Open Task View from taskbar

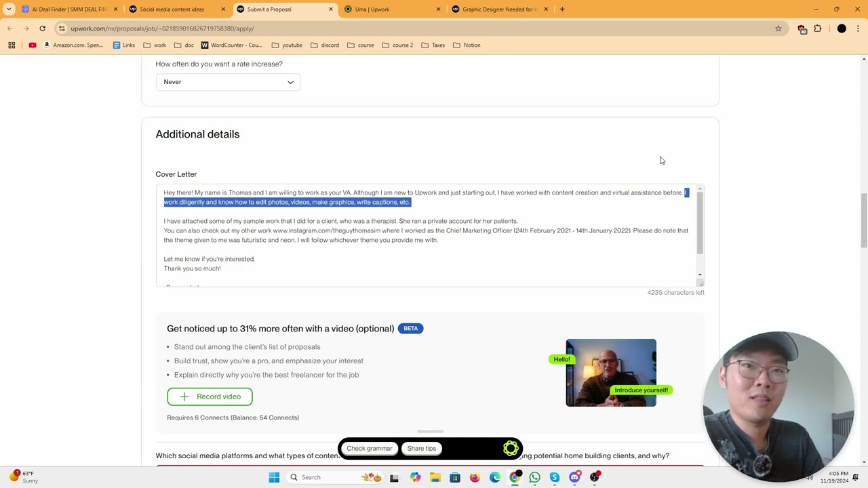click(395, 477)
